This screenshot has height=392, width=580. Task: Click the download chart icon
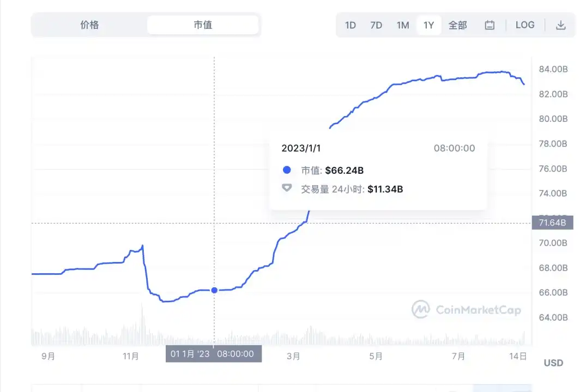[560, 24]
